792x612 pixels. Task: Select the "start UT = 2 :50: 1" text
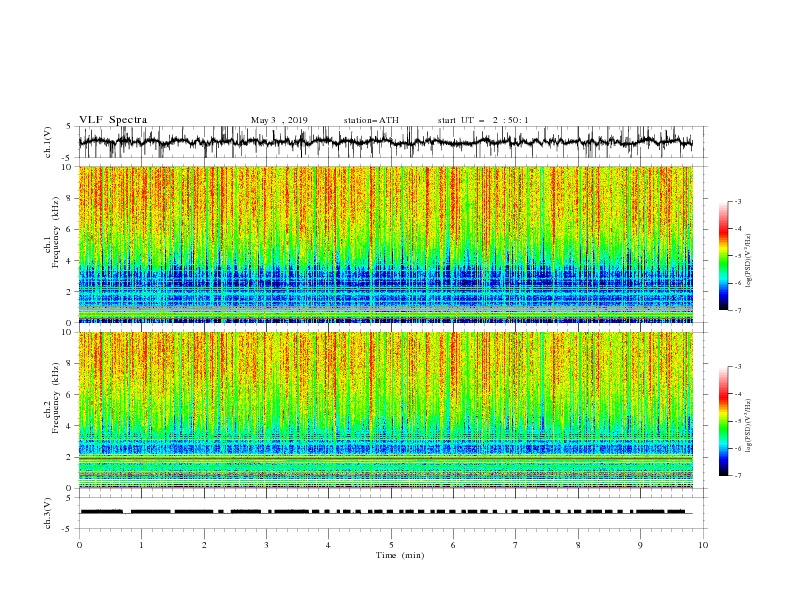[483, 120]
